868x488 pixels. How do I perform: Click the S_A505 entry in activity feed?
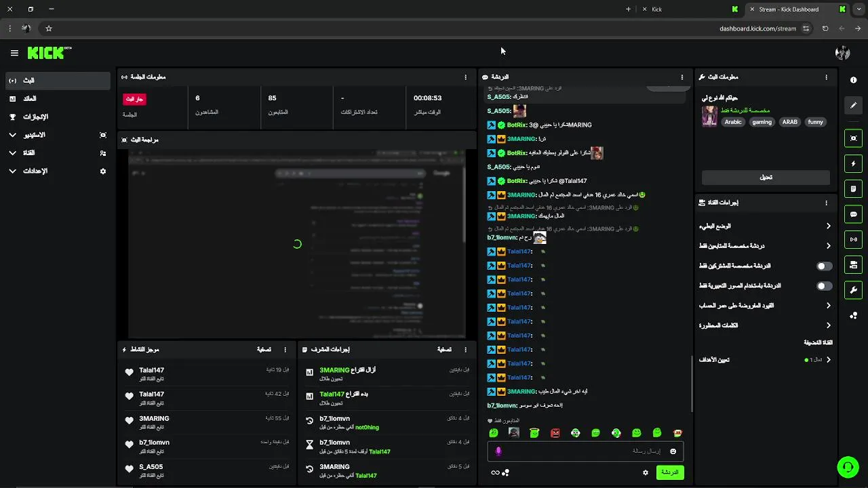coord(207,471)
